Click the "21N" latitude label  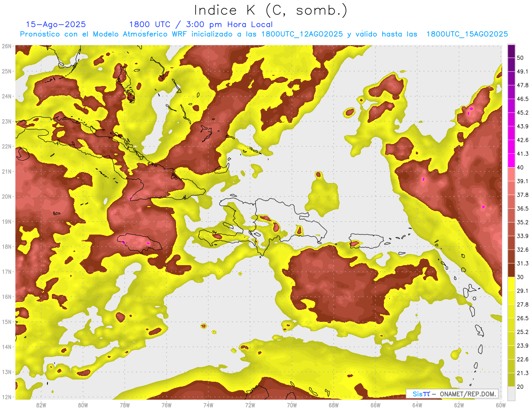(7, 171)
